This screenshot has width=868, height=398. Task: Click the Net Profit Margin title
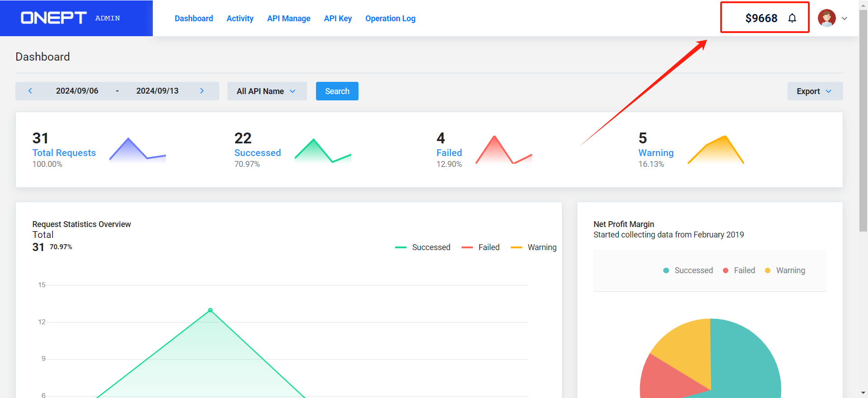pos(624,224)
